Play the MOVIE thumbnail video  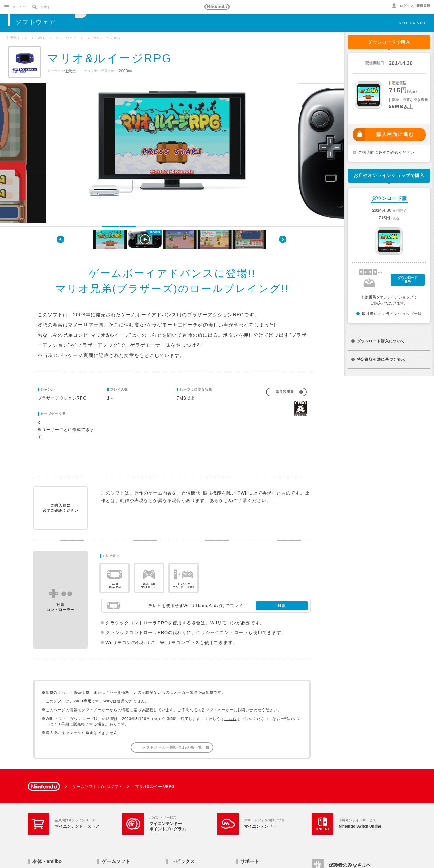[145, 239]
